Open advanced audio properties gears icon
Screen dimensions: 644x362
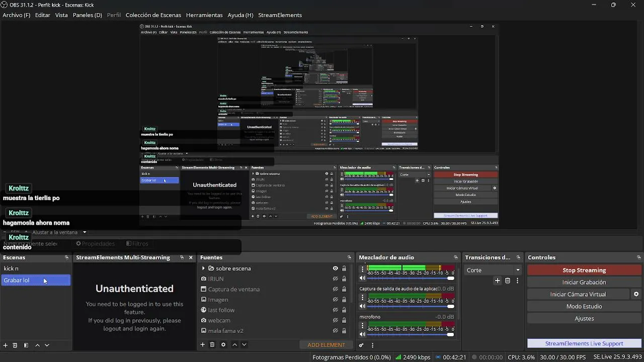click(361, 345)
